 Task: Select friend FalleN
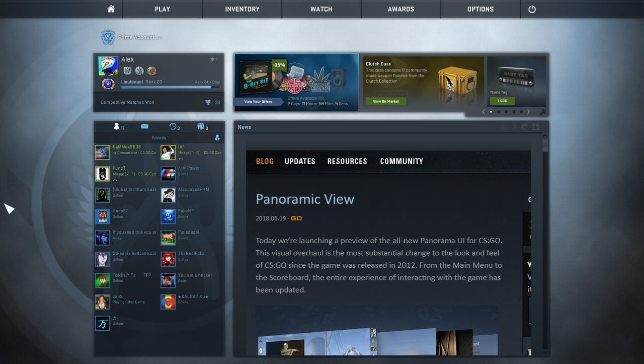pos(192,216)
